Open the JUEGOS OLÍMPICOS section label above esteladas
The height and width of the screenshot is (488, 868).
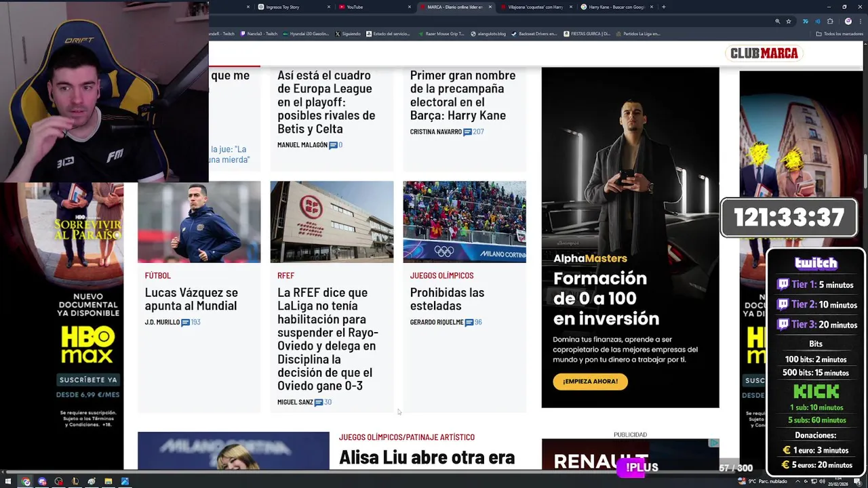pyautogui.click(x=441, y=276)
